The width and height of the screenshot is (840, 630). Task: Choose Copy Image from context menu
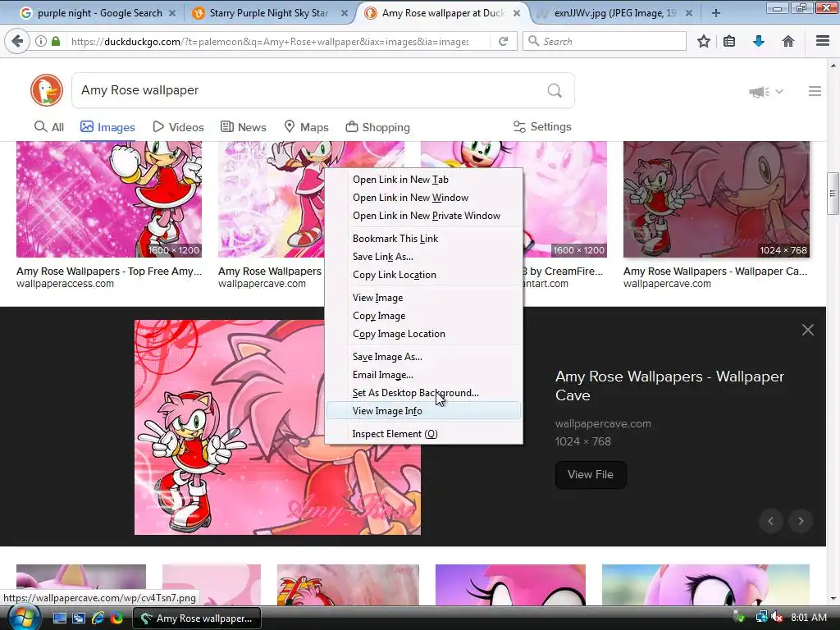[423, 316]
